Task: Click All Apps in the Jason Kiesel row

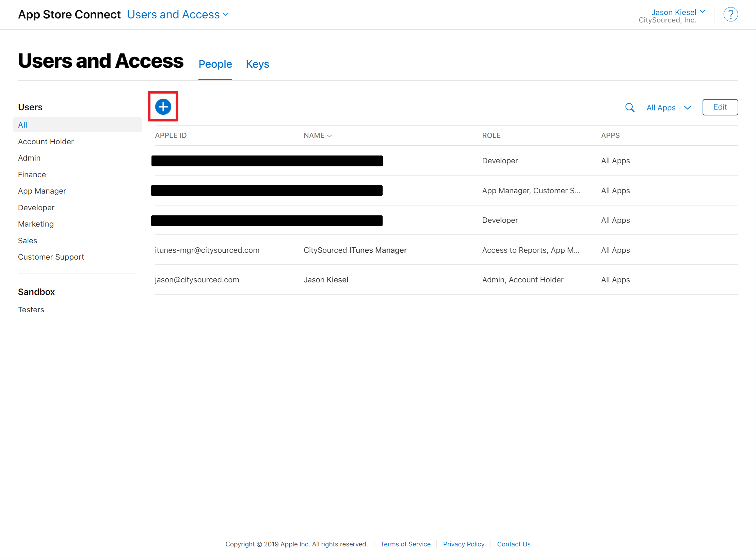Action: coord(615,280)
